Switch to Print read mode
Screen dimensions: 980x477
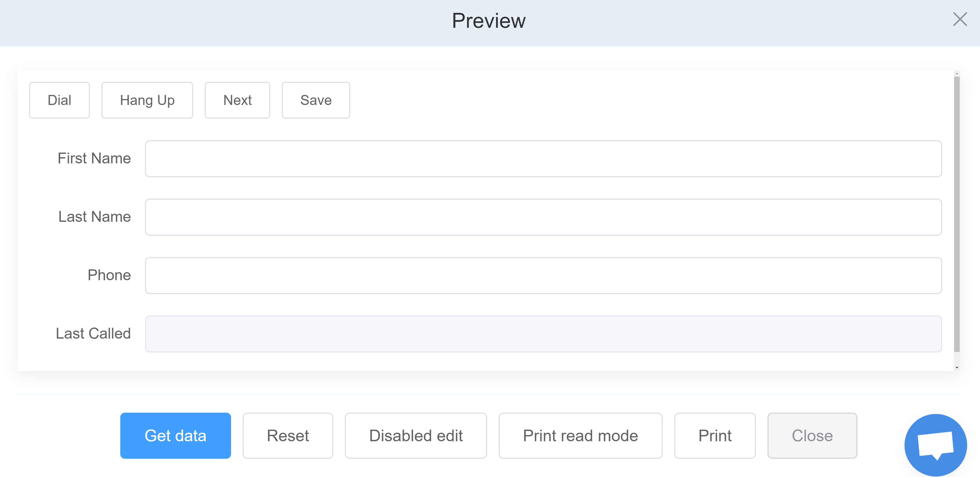click(x=580, y=436)
